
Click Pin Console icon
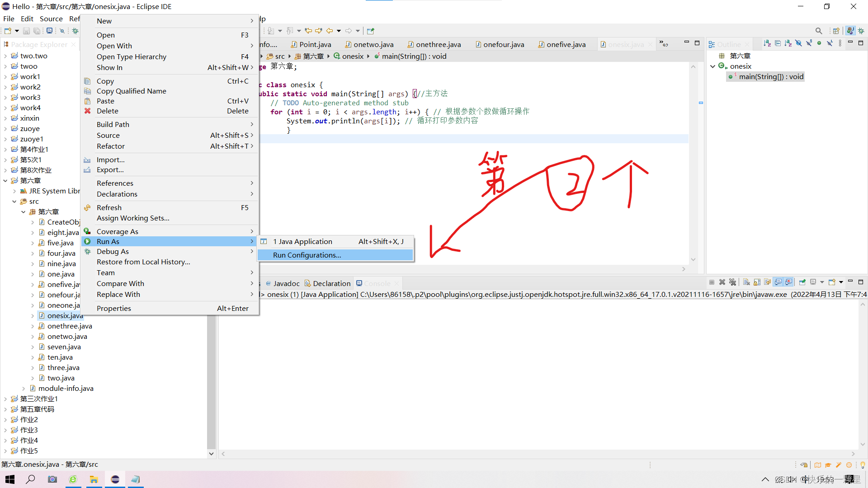point(802,282)
